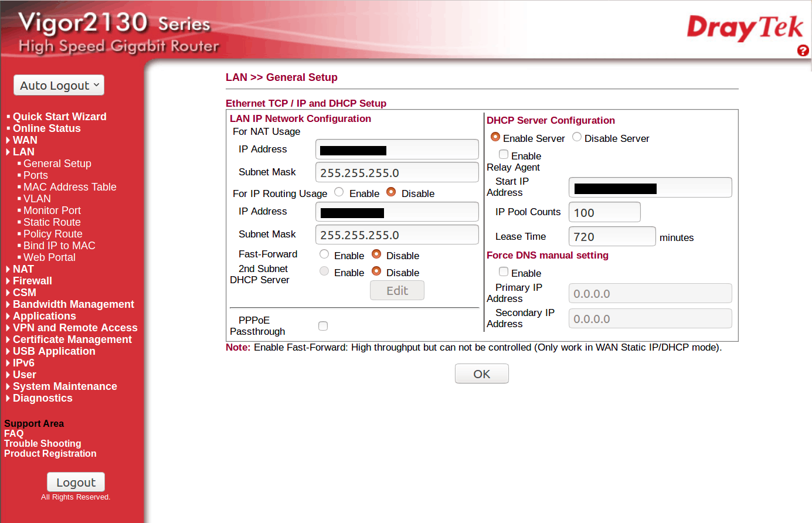Select Disable Server radio button
The image size is (812, 523).
577,137
